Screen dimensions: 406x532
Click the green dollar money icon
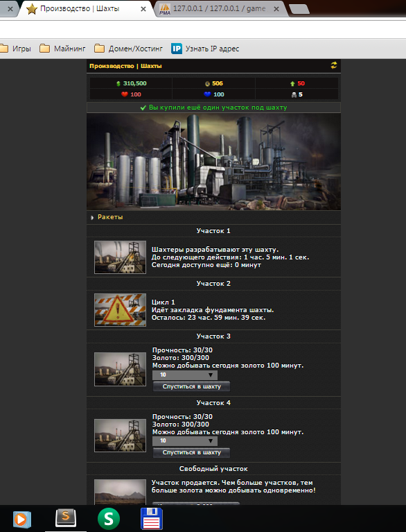(x=118, y=83)
